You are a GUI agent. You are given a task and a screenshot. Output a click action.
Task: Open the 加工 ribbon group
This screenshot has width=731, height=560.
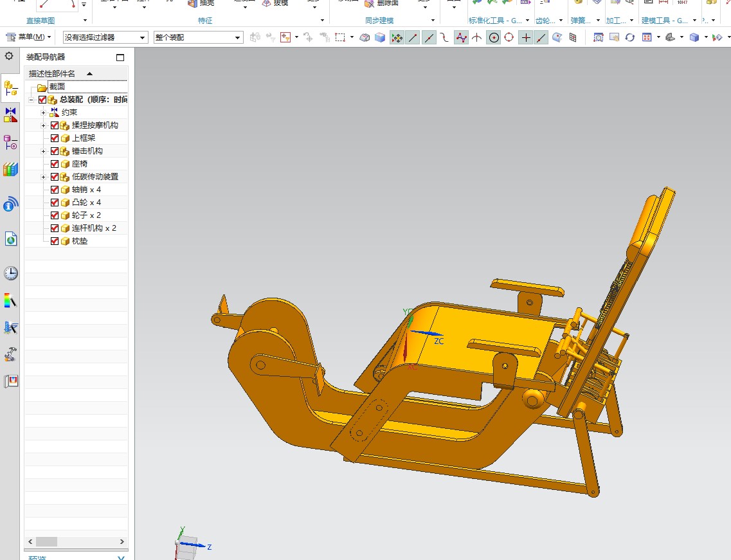[620, 21]
